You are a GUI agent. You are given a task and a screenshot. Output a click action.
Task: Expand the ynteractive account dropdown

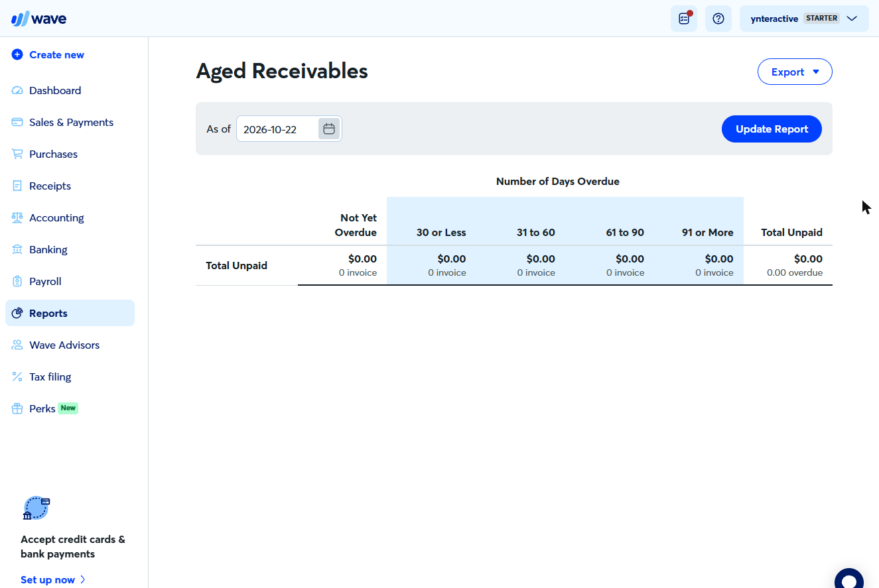click(804, 19)
